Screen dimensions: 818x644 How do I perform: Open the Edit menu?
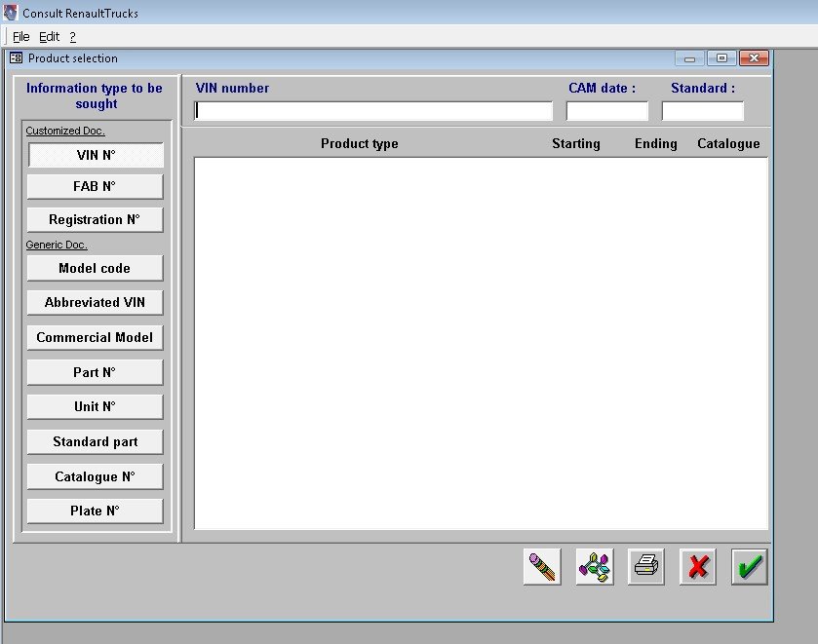[49, 36]
